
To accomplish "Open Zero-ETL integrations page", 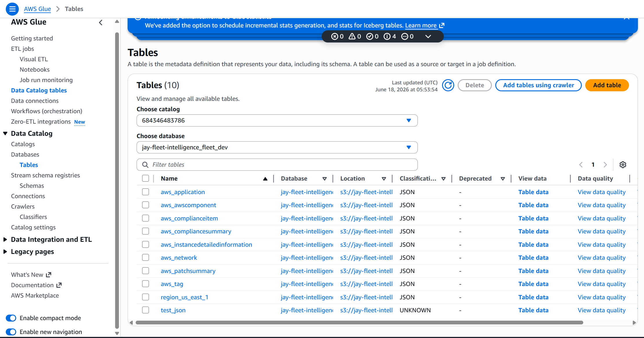I will click(41, 122).
